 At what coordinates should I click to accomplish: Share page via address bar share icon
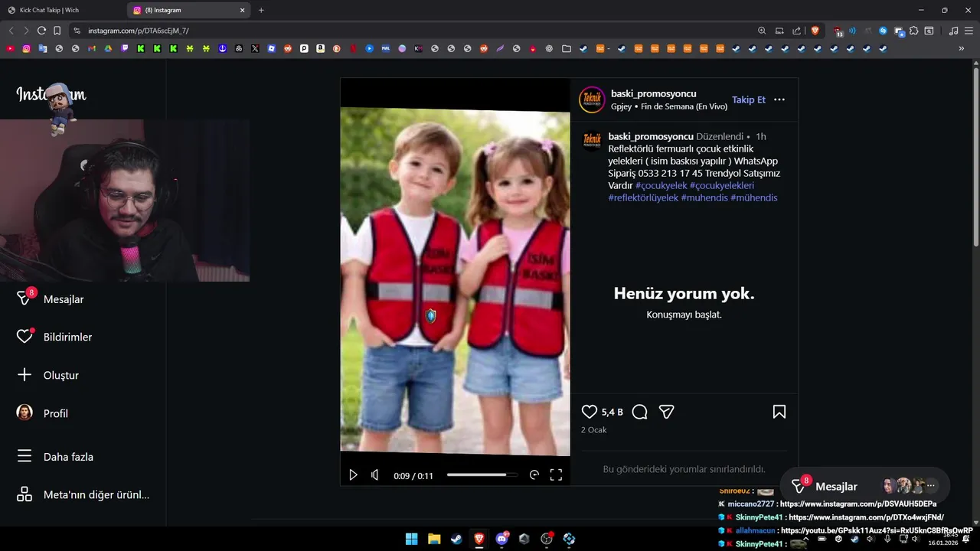(796, 31)
